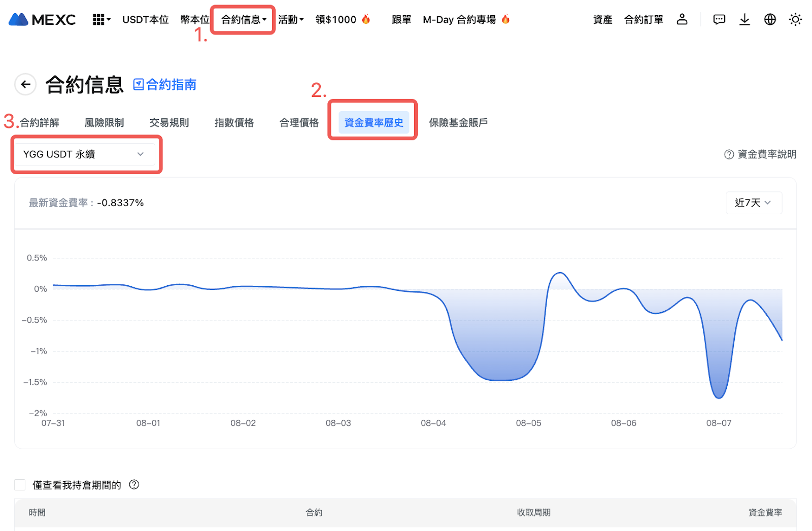Click the back arrow beside 合約信息 heading
Screen dimensions: 812x531
(25, 84)
